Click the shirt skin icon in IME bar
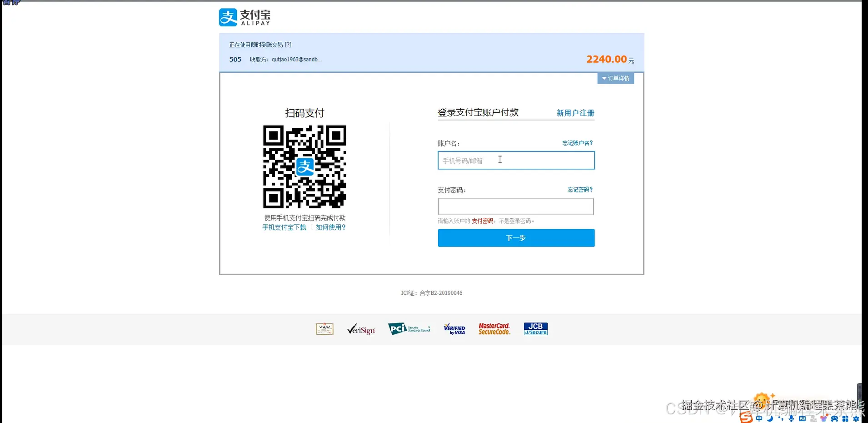868x423 pixels. pyautogui.click(x=824, y=418)
